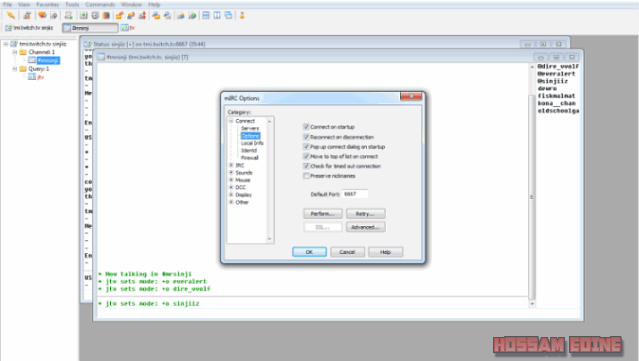The image size is (639, 361).
Task: Click the About mIRC toolbar icon
Action: (x=242, y=15)
